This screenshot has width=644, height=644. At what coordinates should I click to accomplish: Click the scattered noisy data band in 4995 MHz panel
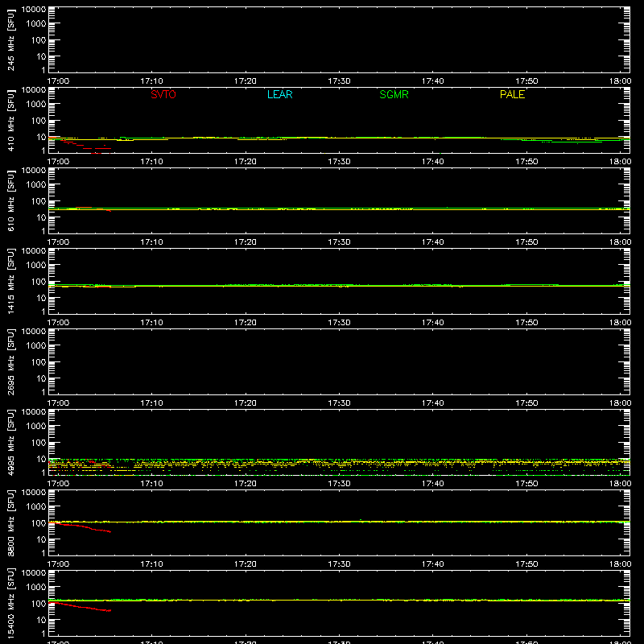point(339,467)
